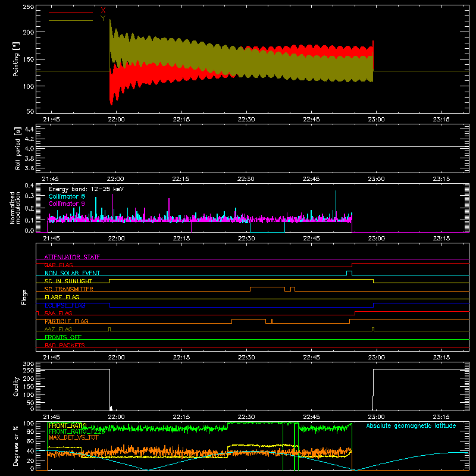This screenshot has width=476, height=476.
Task: Click the 'Pointing' axis title
Action: [x=16, y=59]
